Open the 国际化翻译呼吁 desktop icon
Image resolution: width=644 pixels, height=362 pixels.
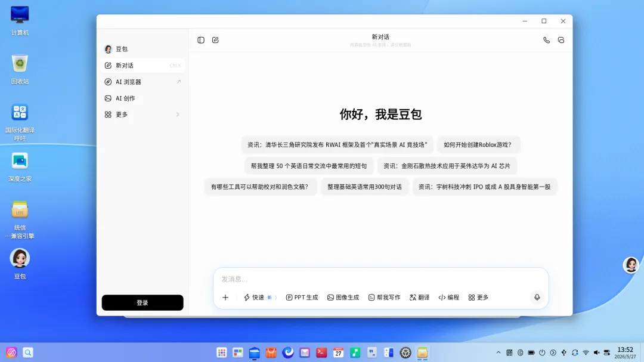pyautogui.click(x=20, y=122)
